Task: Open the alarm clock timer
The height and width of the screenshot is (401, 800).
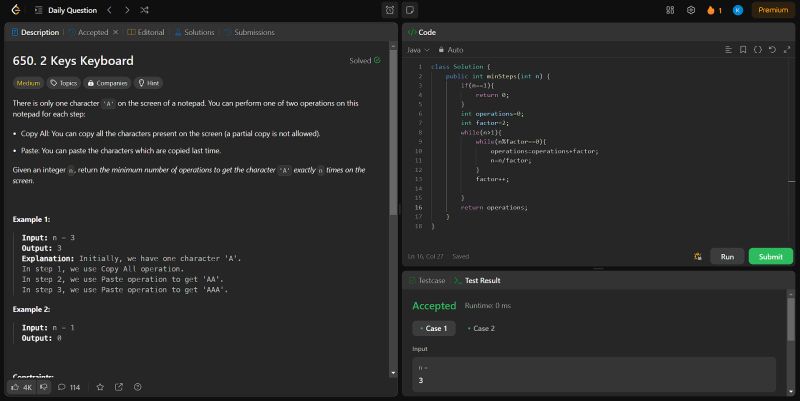Action: (389, 10)
